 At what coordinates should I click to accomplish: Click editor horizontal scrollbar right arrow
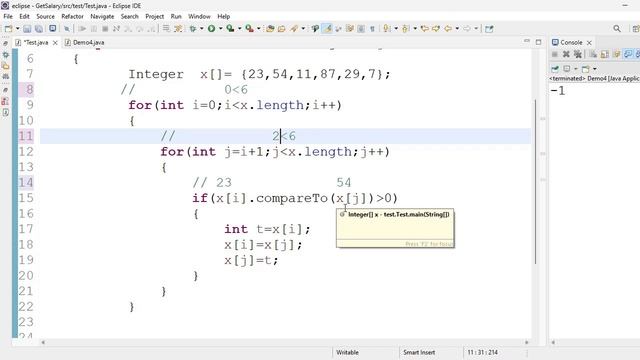click(x=527, y=342)
